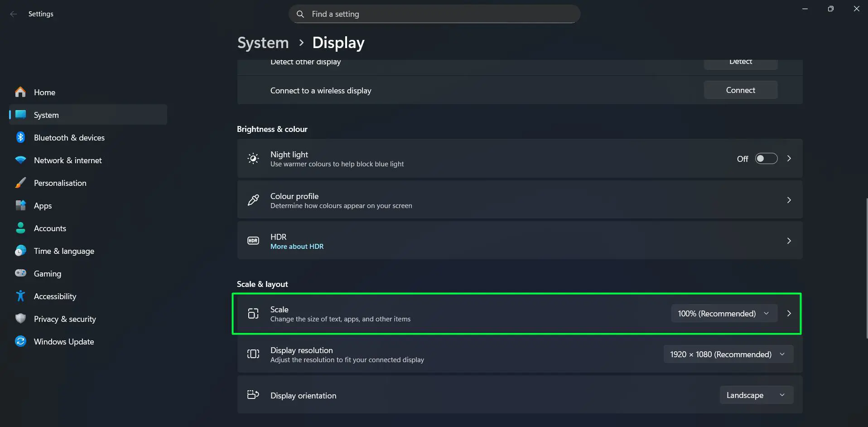Click the Bluetooth icon in the sidebar
The width and height of the screenshot is (868, 427).
coord(20,137)
